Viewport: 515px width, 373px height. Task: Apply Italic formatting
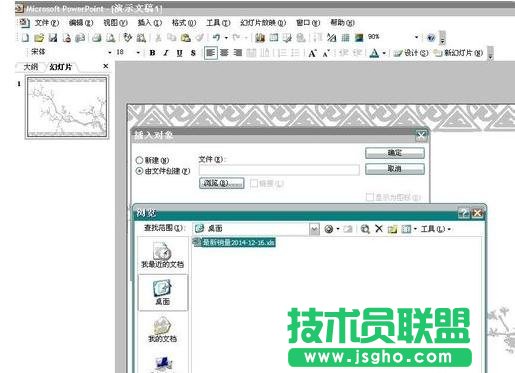pyautogui.click(x=166, y=53)
